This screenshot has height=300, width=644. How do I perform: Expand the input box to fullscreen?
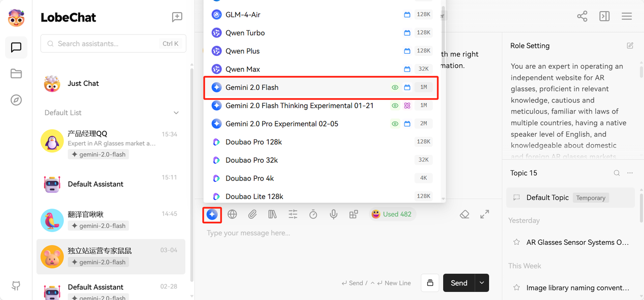click(485, 215)
